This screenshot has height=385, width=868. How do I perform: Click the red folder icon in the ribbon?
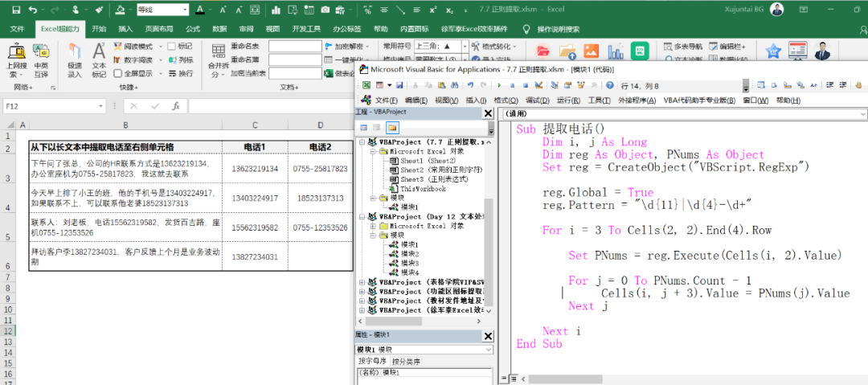pos(543,51)
